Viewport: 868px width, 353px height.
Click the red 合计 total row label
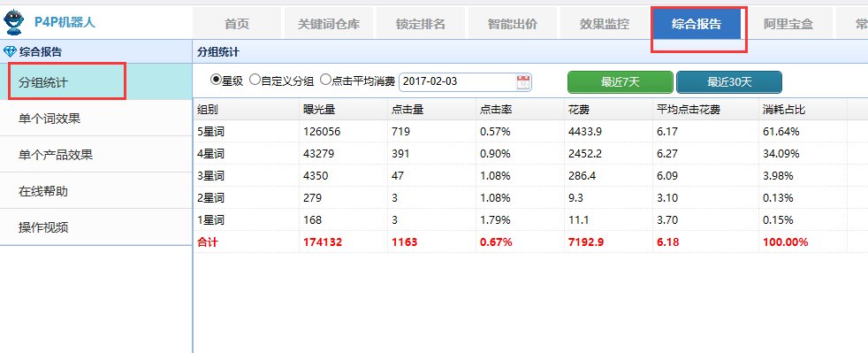tap(208, 242)
